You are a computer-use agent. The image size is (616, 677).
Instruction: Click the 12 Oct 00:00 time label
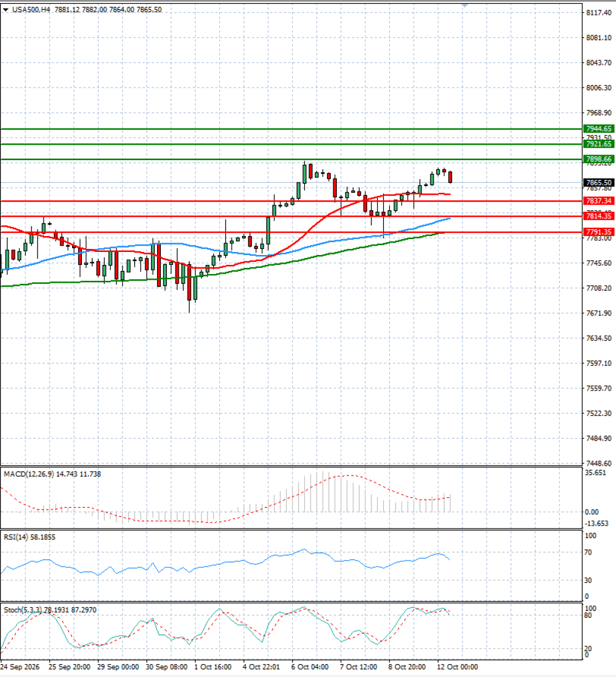coord(458,667)
